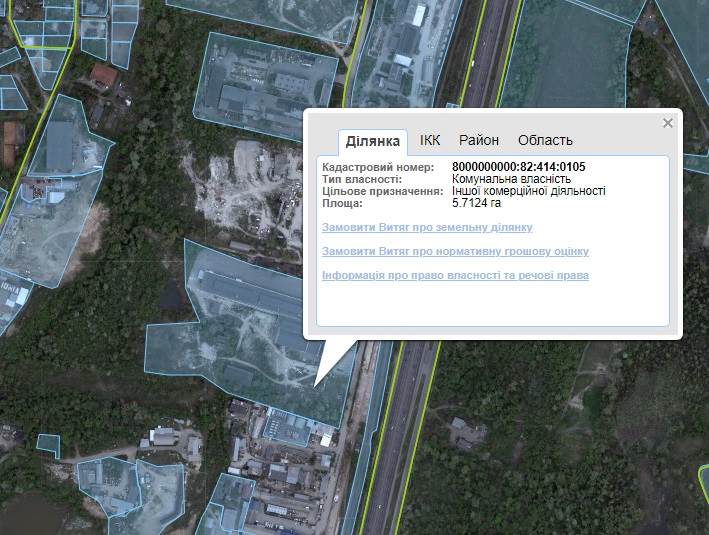Viewport: 709px width, 535px height.
Task: Click the 'Цільове призначення' field label
Action: [x=382, y=191]
